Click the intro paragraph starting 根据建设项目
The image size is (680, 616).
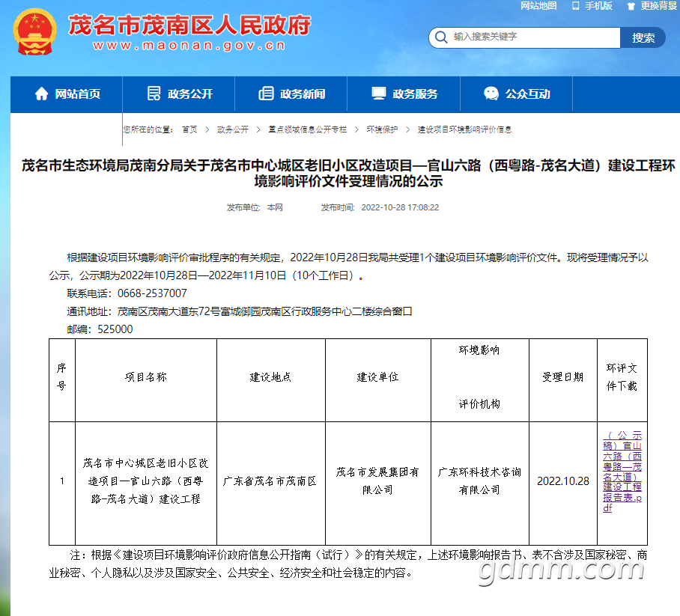point(348,266)
